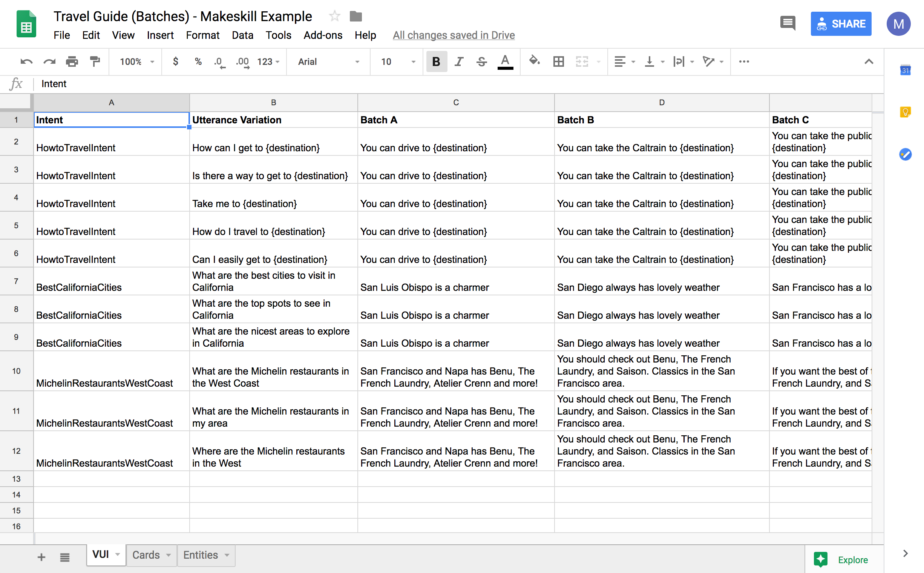The width and height of the screenshot is (924, 573).
Task: Select cell 'Batch A' header
Action: 456,120
